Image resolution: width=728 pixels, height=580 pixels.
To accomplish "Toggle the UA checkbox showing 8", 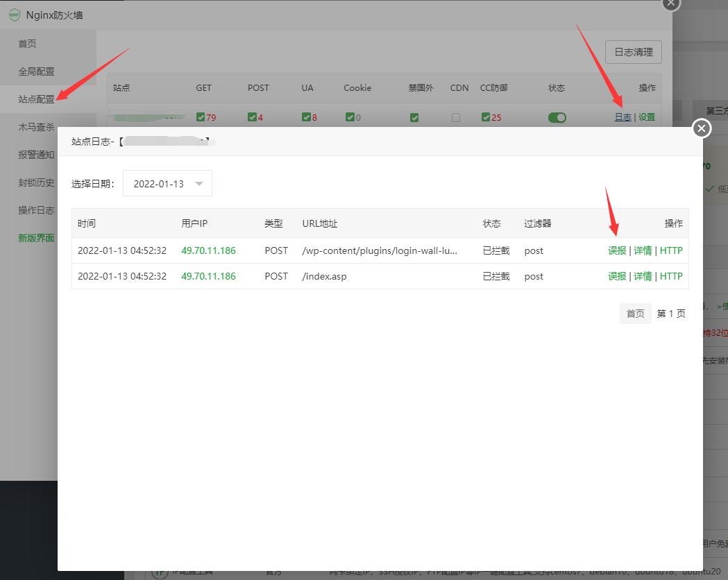I will pos(307,117).
